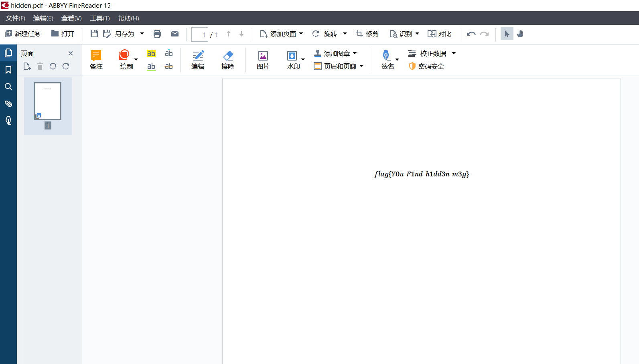Add a Note (备注) annotation
Viewport: 639px width, 364px height.
[x=96, y=60]
